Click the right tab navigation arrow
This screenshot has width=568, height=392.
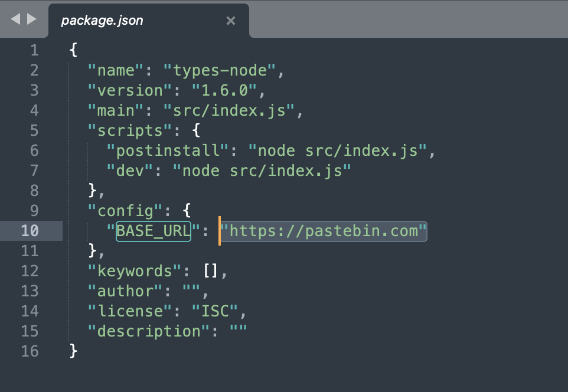(32, 19)
